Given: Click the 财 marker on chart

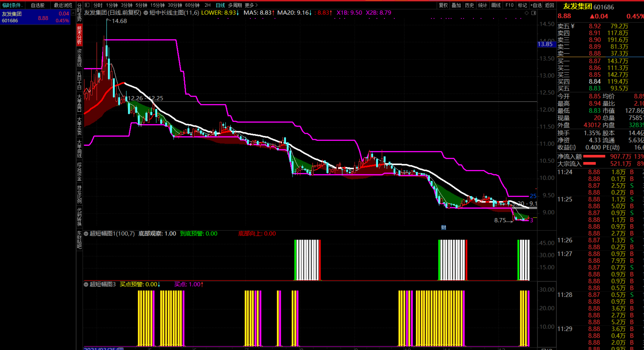Looking at the screenshot, I should click(x=443, y=227).
